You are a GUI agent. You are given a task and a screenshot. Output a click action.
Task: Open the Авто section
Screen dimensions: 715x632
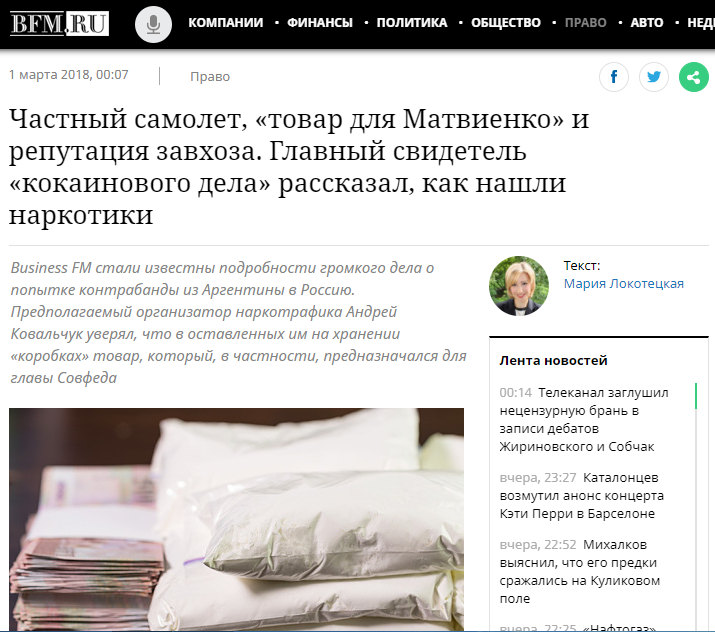pyautogui.click(x=647, y=23)
